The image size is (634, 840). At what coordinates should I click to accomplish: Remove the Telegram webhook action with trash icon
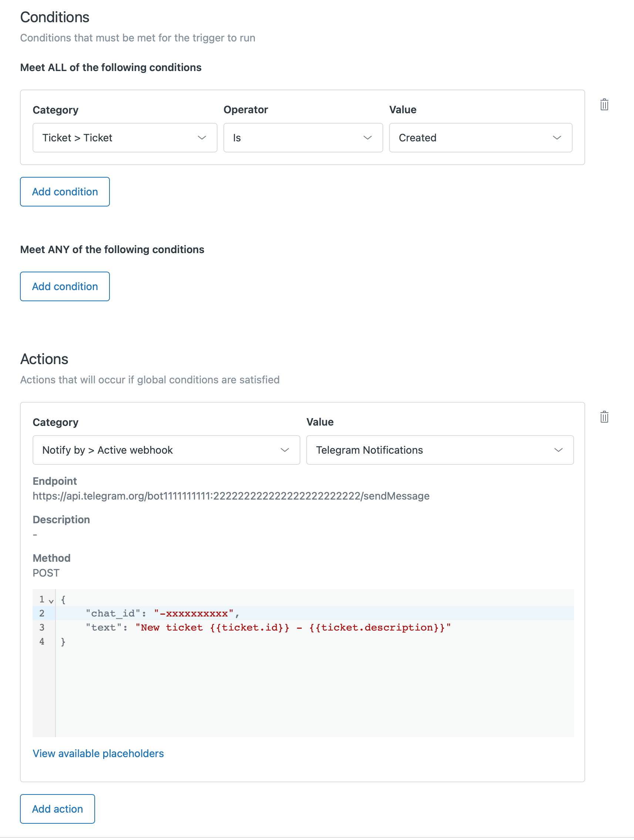[604, 417]
